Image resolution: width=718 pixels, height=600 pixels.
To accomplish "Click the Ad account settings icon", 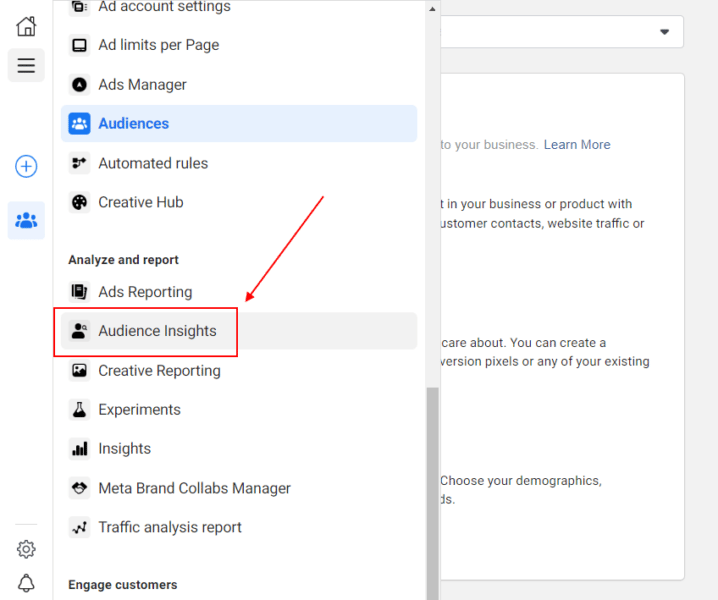I will [79, 7].
